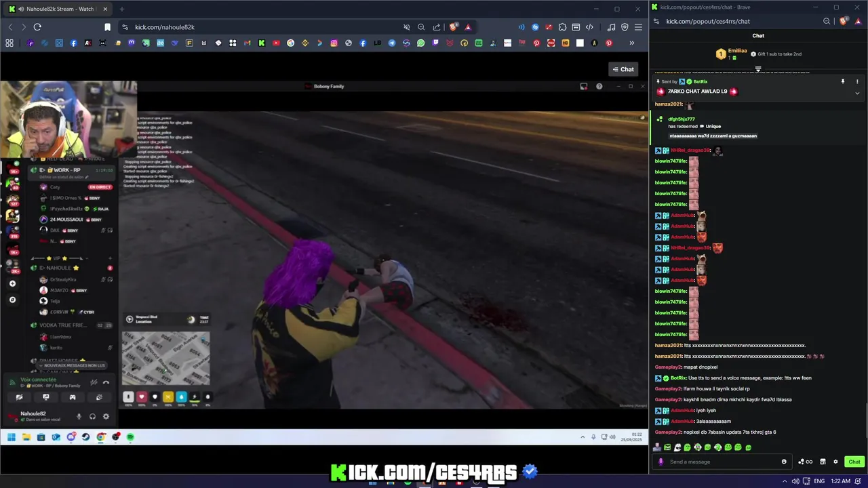Open Brave Shields in chat popout window
The width and height of the screenshot is (868, 488).
click(843, 21)
